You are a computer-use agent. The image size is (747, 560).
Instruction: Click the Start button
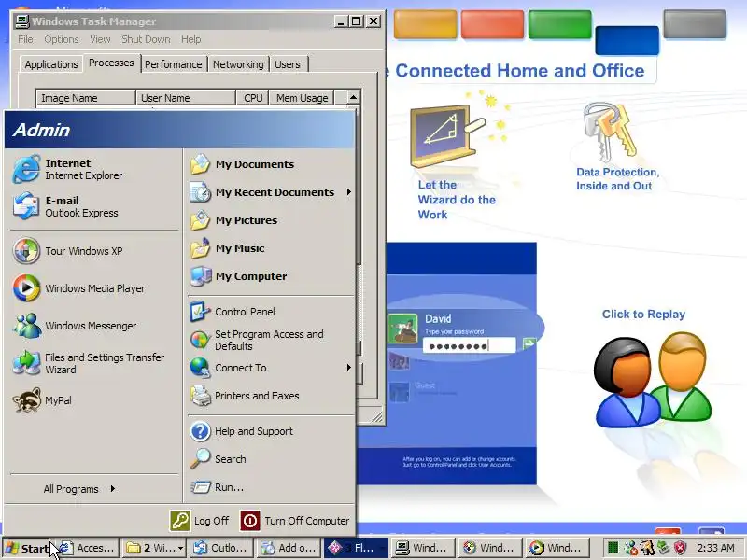[x=28, y=549]
